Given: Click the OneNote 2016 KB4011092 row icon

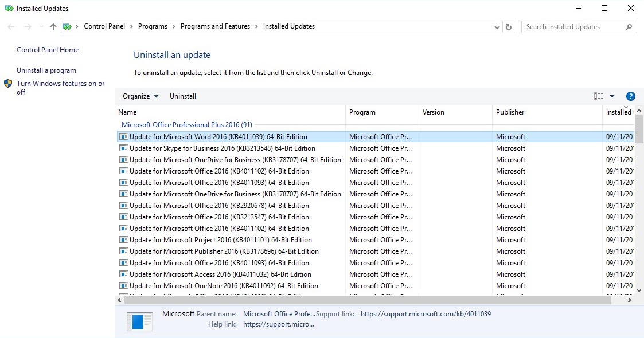Looking at the screenshot, I should pos(124,286).
